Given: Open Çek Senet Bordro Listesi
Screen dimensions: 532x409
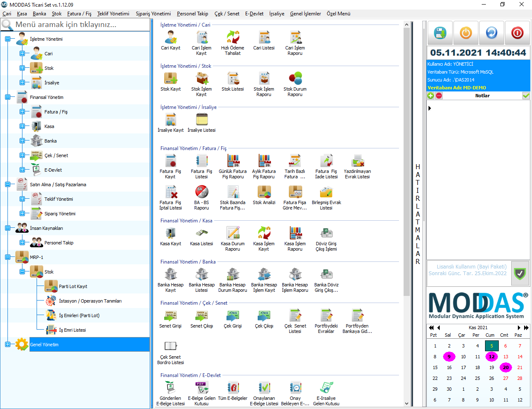Looking at the screenshot, I should click(x=170, y=352).
